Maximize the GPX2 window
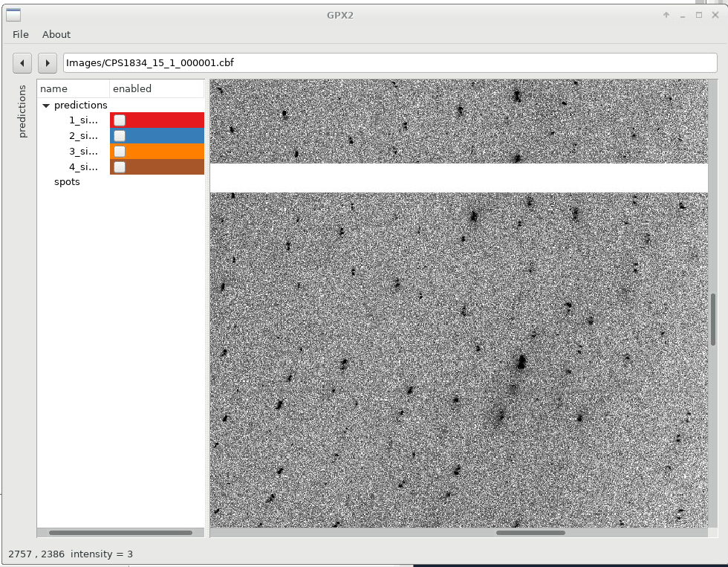The height and width of the screenshot is (567, 728). (699, 15)
